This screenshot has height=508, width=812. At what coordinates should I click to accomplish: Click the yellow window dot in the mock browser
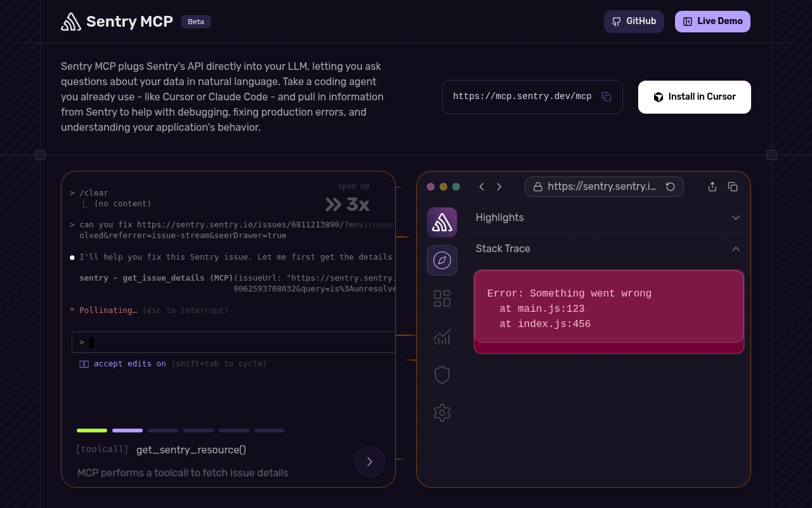(443, 187)
